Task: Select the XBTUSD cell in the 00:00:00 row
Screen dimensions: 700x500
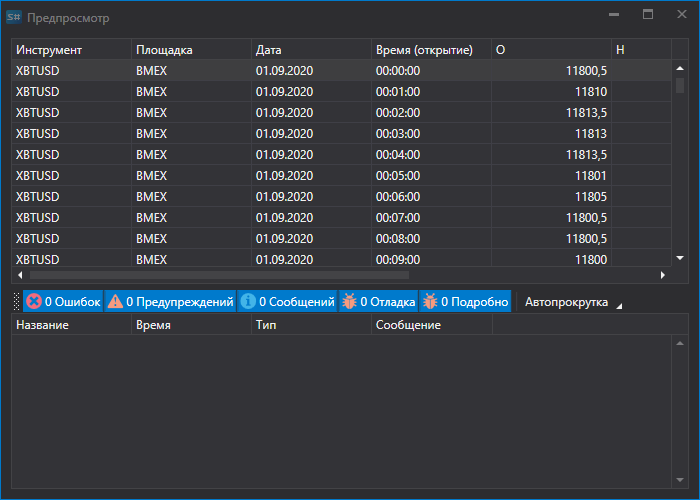Action: (71, 71)
